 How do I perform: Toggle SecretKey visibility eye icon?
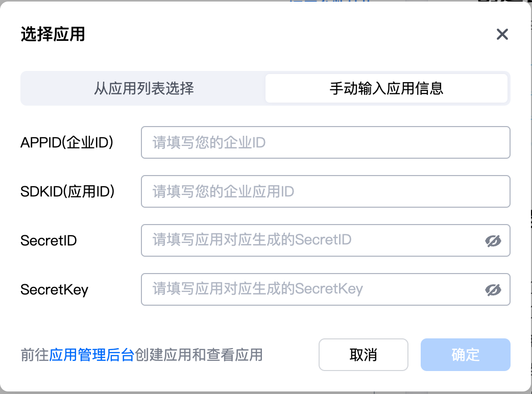493,289
